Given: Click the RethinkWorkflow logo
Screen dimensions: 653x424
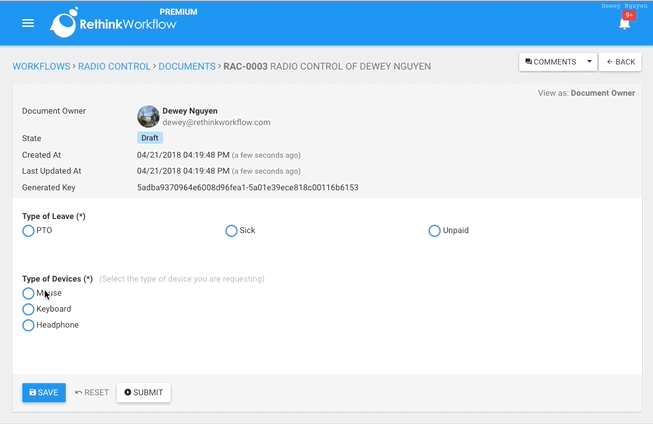Looking at the screenshot, I should (x=113, y=23).
